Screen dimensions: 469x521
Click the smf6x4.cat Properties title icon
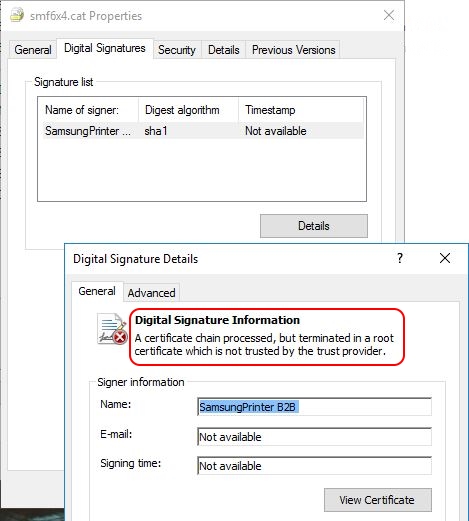17,15
